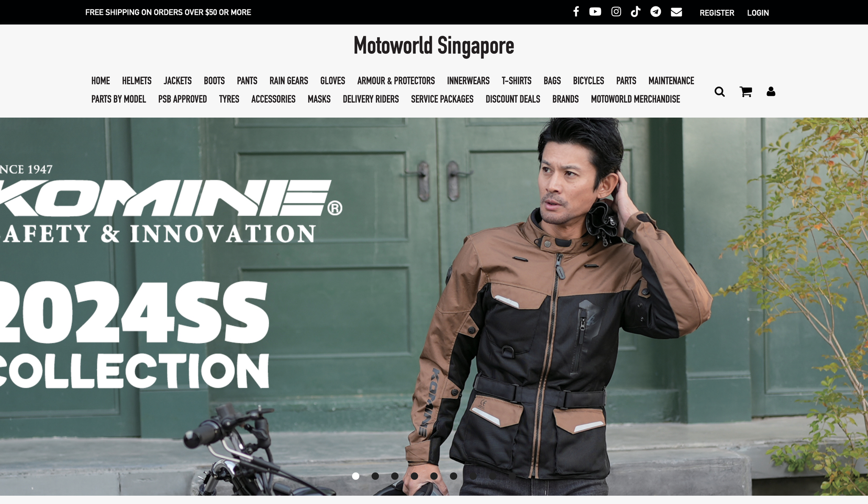Open search with magnifier icon
The width and height of the screenshot is (868, 504).
pyautogui.click(x=720, y=92)
